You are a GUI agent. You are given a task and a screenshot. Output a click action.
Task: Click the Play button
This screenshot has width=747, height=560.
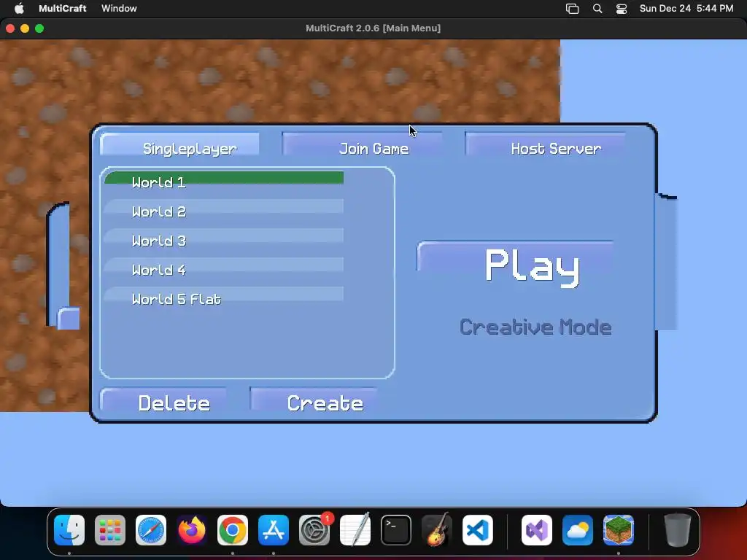click(515, 265)
